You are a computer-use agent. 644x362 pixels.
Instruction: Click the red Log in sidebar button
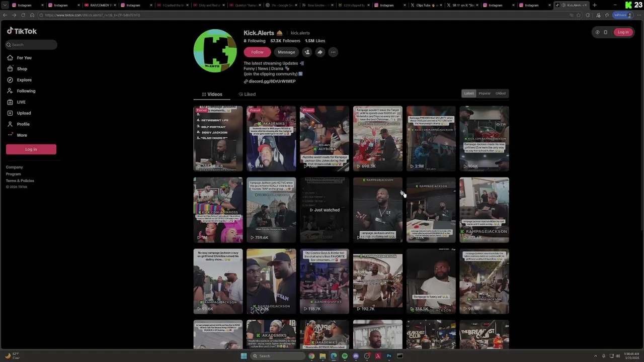[31, 149]
